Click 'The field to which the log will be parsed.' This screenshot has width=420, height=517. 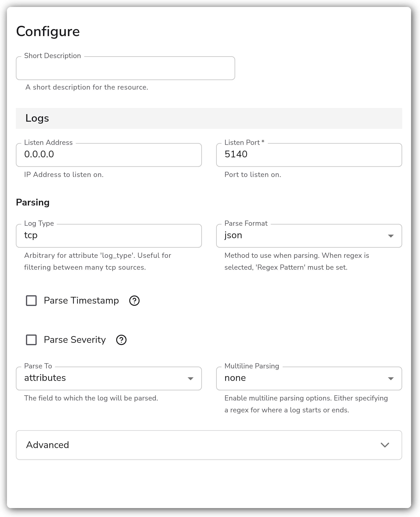[91, 398]
